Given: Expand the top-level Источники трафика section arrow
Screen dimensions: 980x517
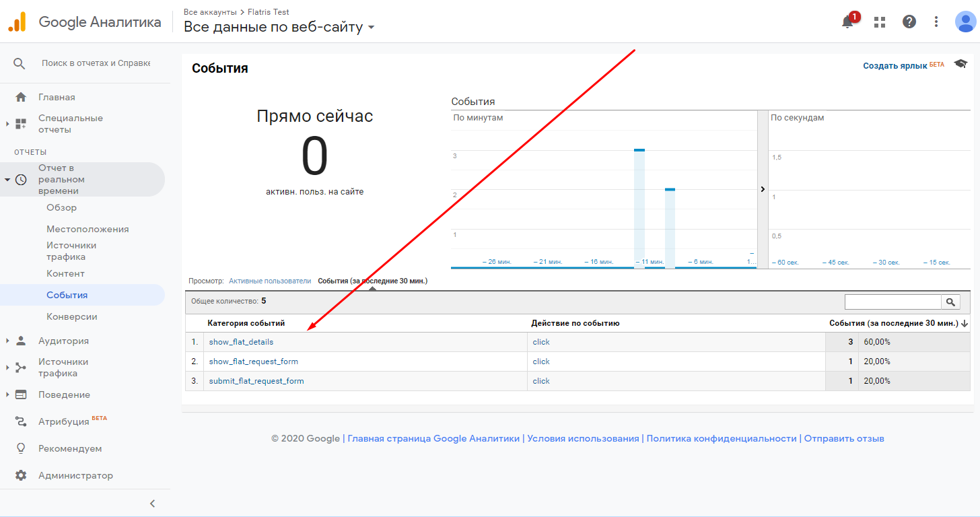Looking at the screenshot, I should 7,368.
